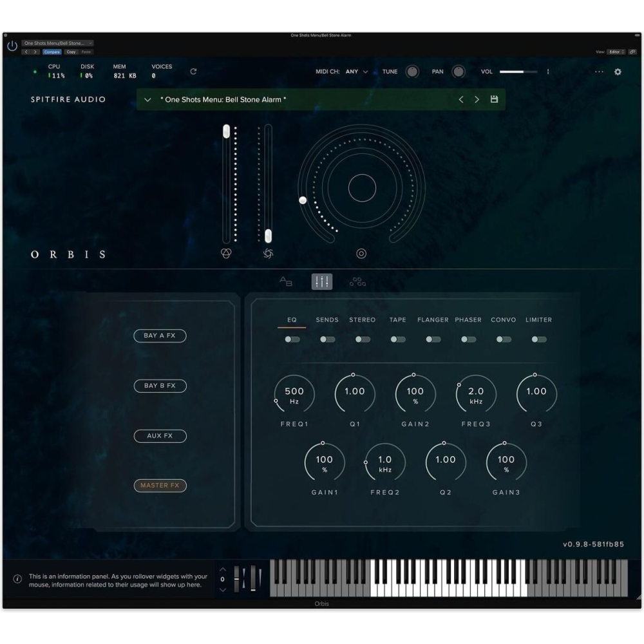
Task: Open the A/B view icon
Action: (x=286, y=281)
